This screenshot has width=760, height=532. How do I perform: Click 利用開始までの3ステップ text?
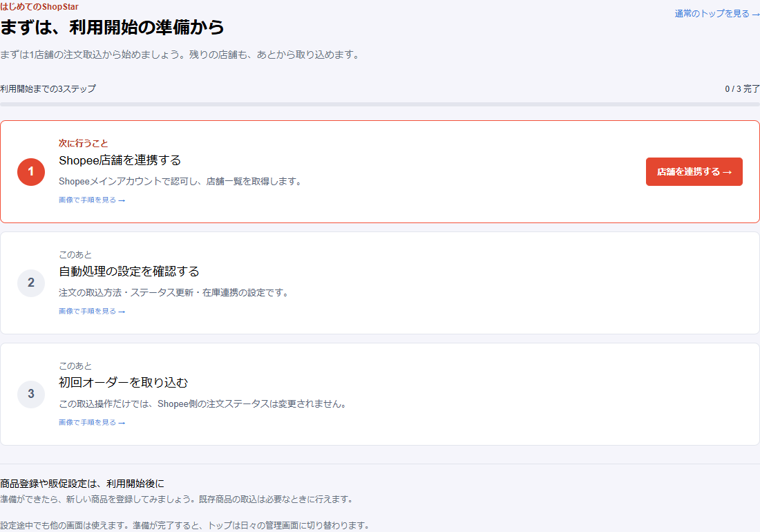point(48,88)
